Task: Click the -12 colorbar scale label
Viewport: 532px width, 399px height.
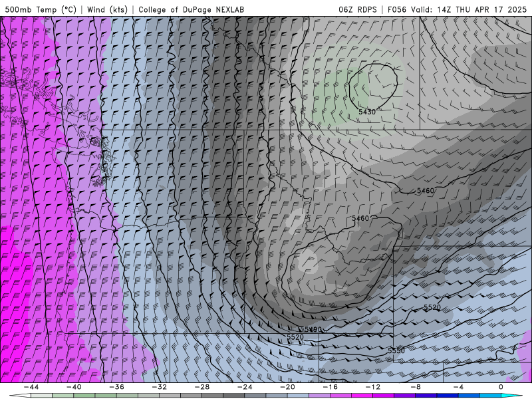Action: (373, 387)
